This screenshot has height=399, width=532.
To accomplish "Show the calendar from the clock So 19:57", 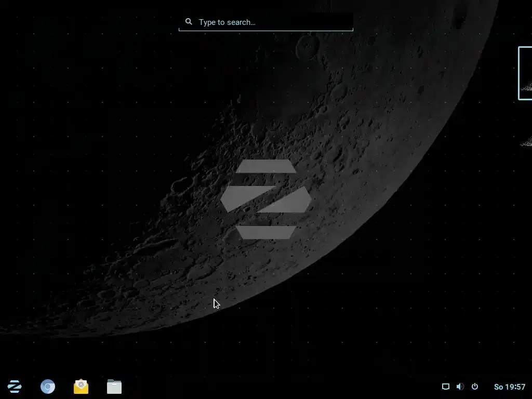I will pyautogui.click(x=510, y=387).
